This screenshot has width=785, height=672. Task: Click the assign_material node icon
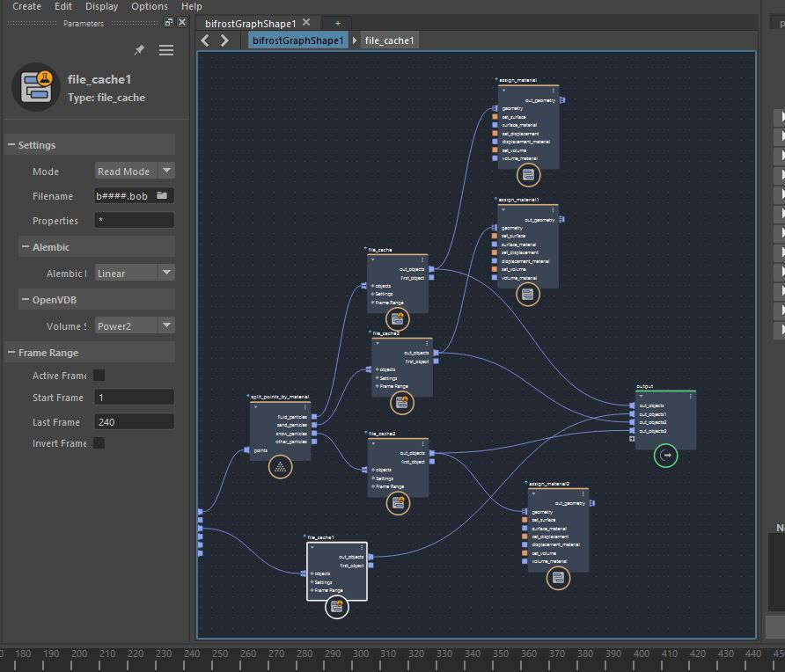pos(528,175)
